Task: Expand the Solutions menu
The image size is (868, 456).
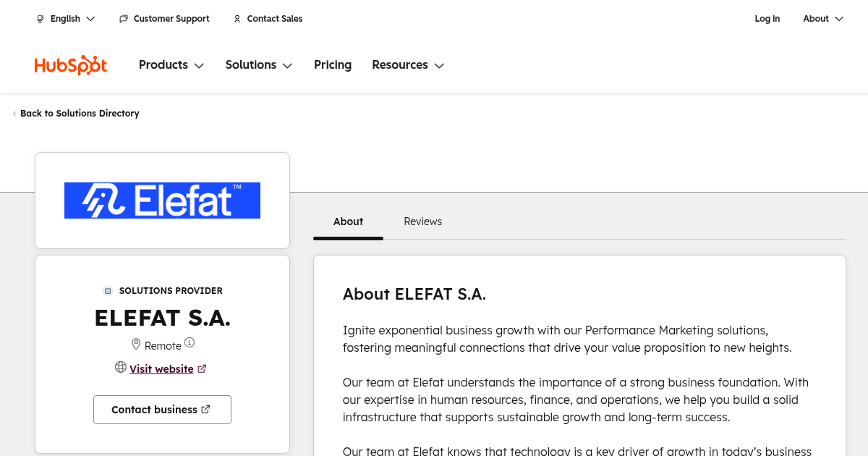Action: pos(258,65)
